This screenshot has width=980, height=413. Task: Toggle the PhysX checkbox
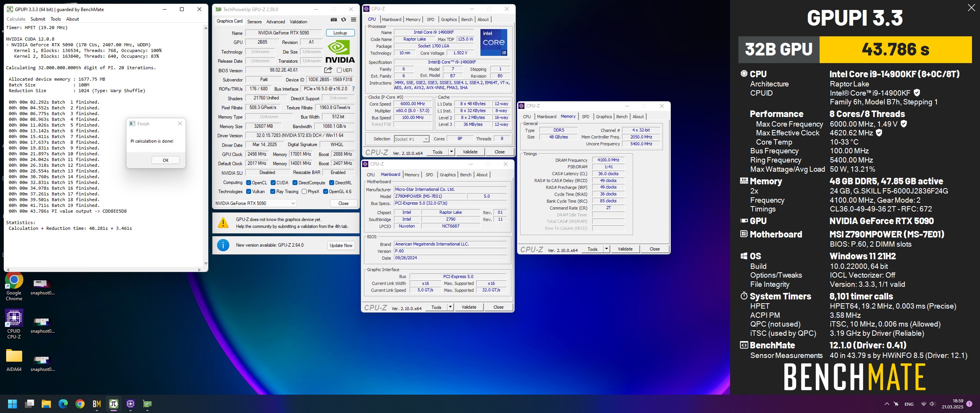304,192
